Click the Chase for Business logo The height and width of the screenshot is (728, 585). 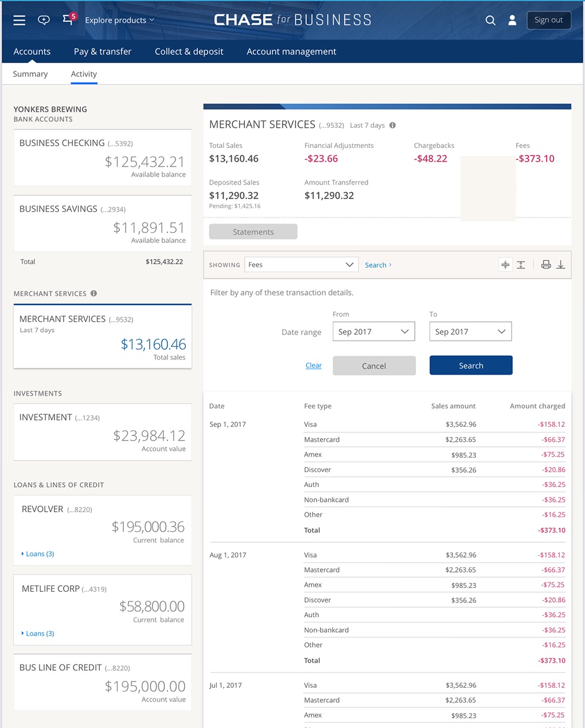click(x=292, y=20)
